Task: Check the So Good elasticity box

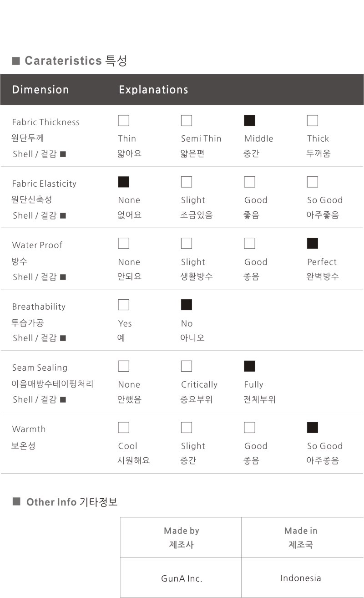Action: [x=313, y=182]
